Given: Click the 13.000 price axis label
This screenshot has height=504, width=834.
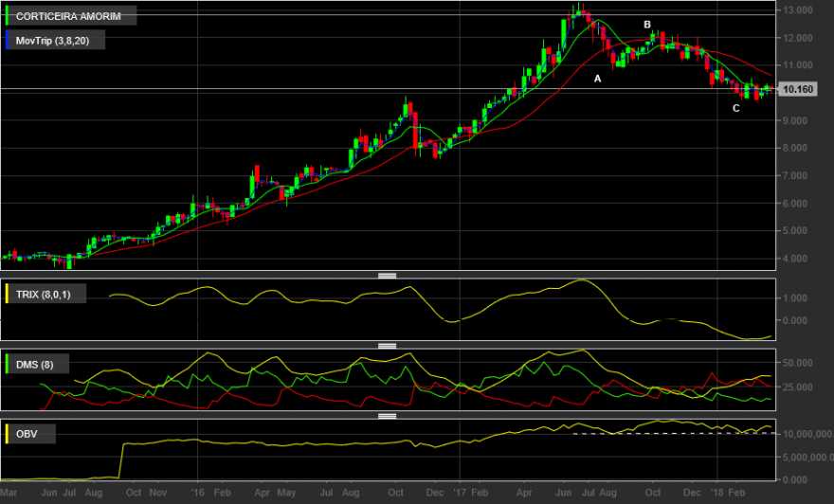Looking at the screenshot, I should (797, 10).
